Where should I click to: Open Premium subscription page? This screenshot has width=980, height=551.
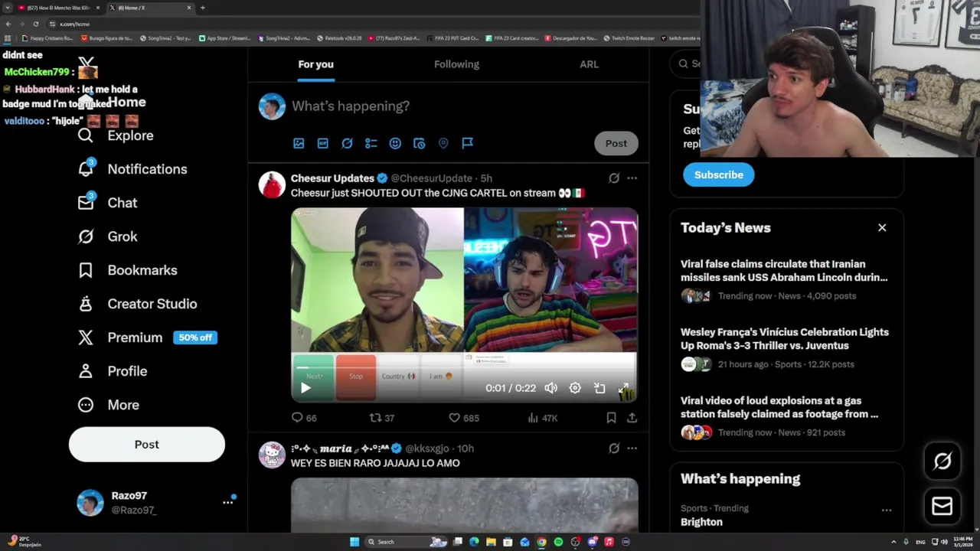coord(120,337)
